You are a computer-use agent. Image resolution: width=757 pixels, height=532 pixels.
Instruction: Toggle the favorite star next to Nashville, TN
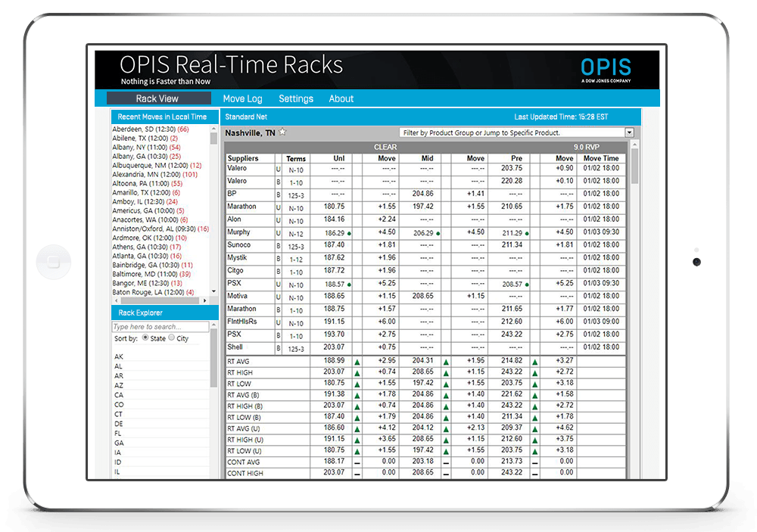click(281, 131)
